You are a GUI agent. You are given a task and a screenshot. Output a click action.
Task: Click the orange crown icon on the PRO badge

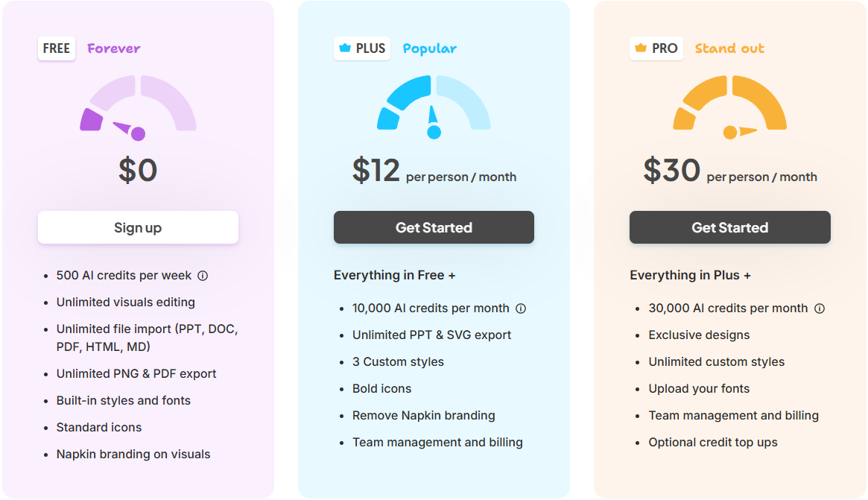[x=641, y=48]
